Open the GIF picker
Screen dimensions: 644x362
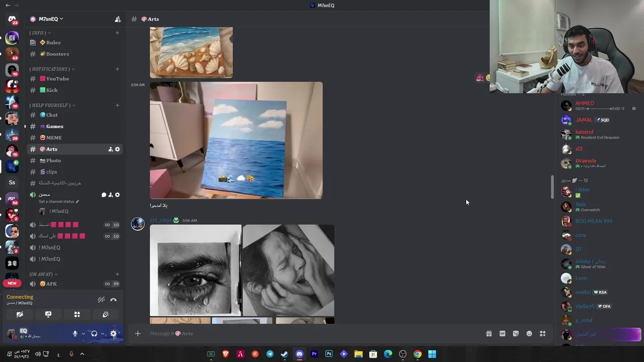pyautogui.click(x=502, y=333)
